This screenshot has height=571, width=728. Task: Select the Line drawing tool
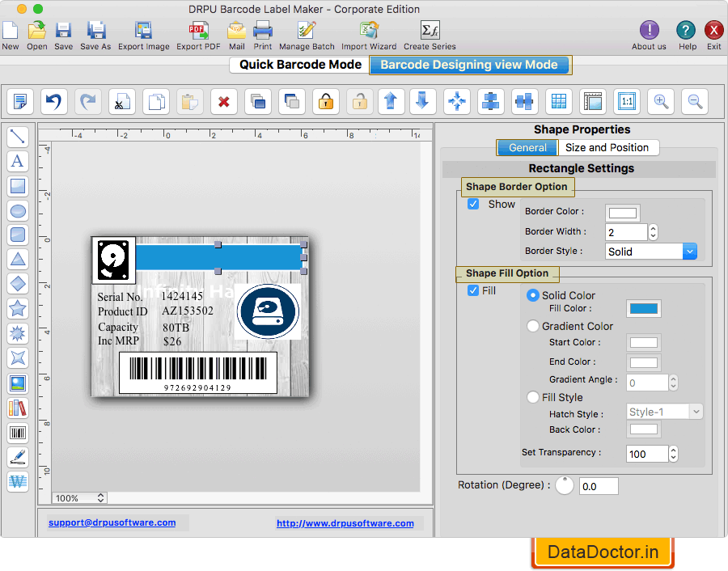[18, 137]
